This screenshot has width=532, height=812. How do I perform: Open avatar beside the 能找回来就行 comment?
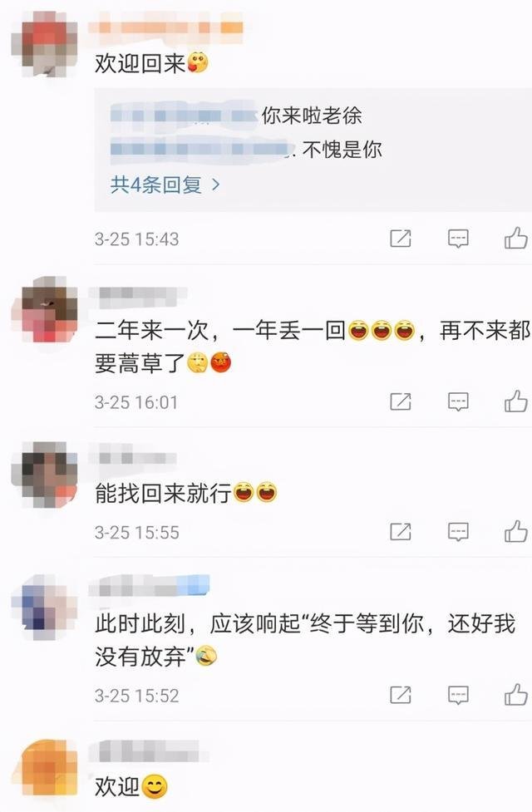(x=45, y=475)
